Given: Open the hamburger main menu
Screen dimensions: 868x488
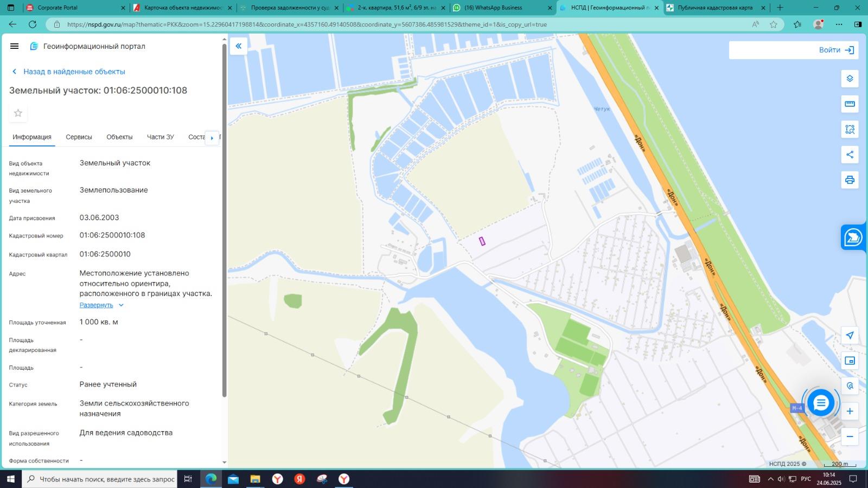Looking at the screenshot, I should (15, 46).
